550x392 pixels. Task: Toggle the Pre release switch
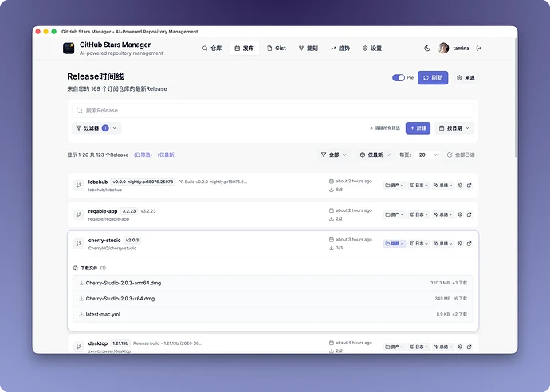point(398,77)
